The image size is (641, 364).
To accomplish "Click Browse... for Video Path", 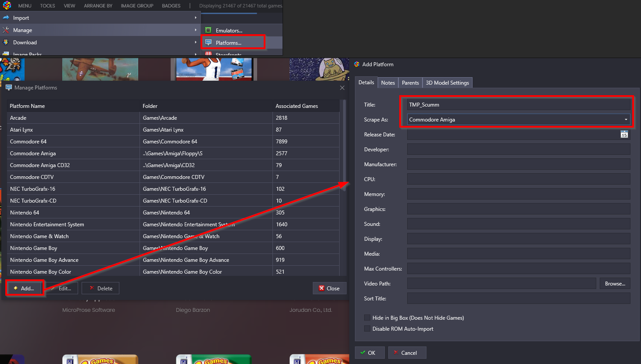I will click(x=615, y=283).
